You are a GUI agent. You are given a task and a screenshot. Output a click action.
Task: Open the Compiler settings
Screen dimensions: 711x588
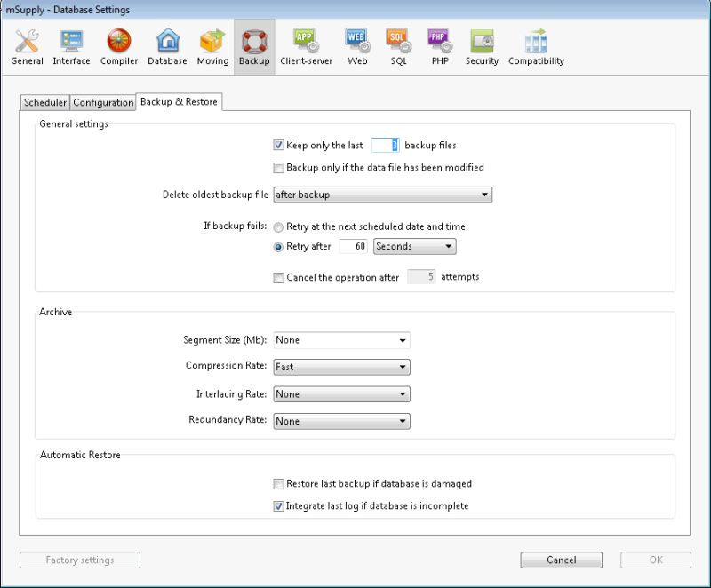click(118, 44)
